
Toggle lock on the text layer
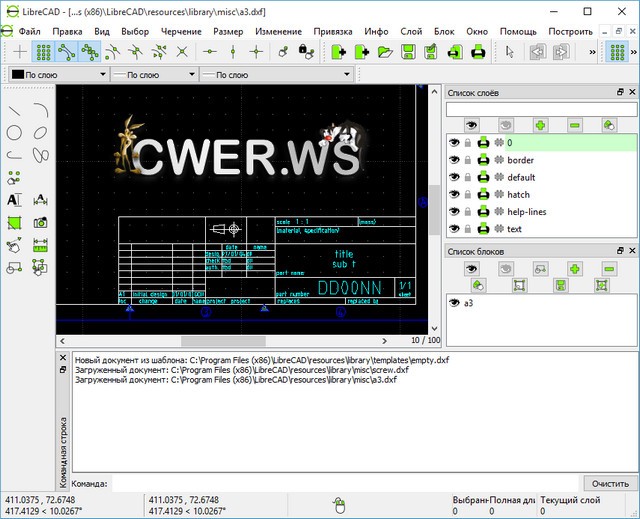point(468,230)
